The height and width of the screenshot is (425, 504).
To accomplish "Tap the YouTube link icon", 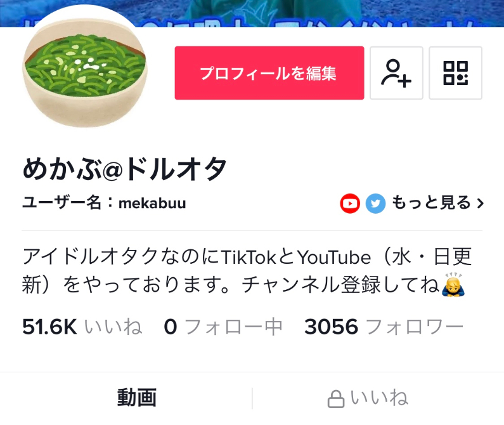I will click(350, 204).
